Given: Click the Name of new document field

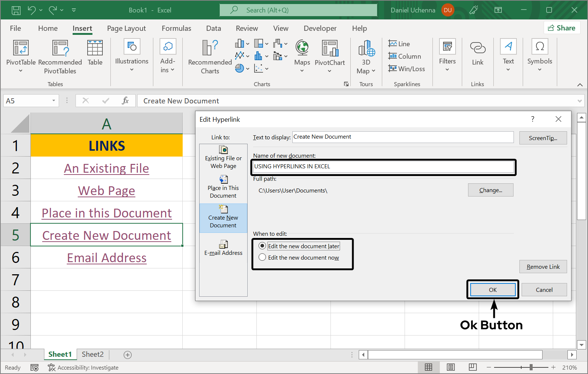Looking at the screenshot, I should click(x=383, y=166).
